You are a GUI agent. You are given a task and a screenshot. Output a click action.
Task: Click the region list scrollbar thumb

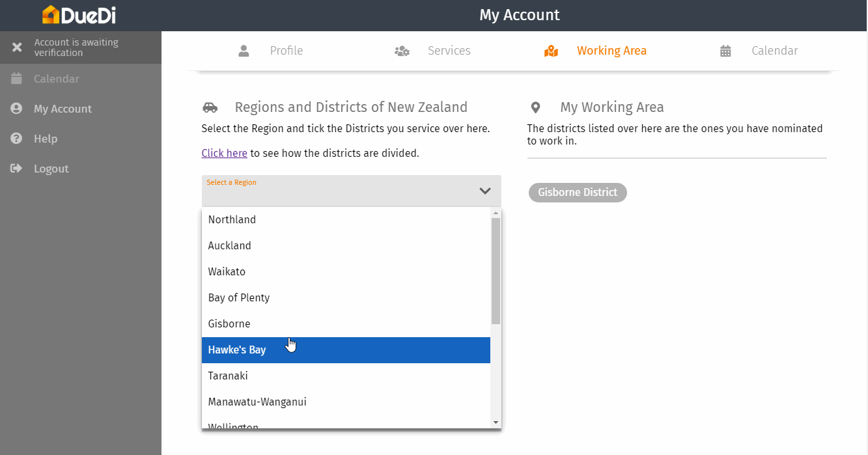tap(496, 270)
